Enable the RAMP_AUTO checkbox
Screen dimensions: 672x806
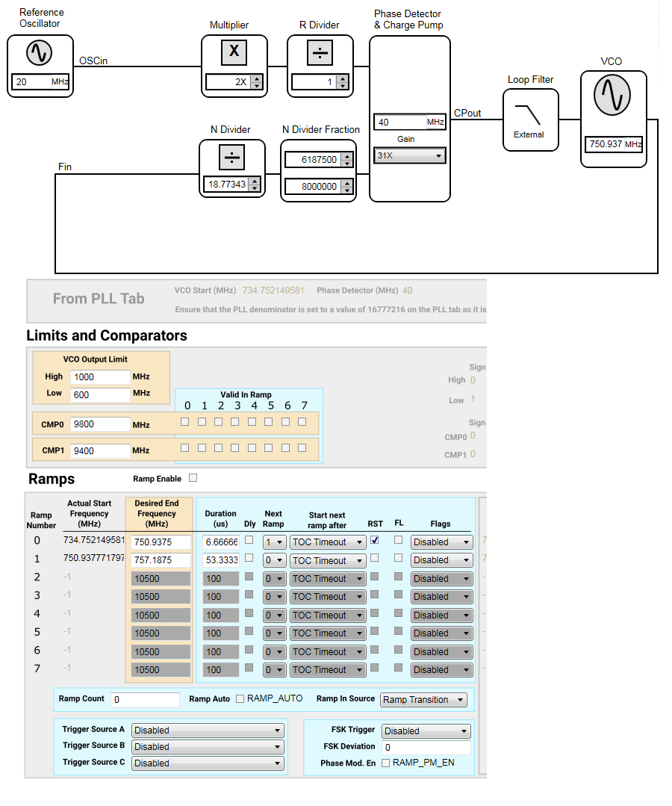pos(240,698)
